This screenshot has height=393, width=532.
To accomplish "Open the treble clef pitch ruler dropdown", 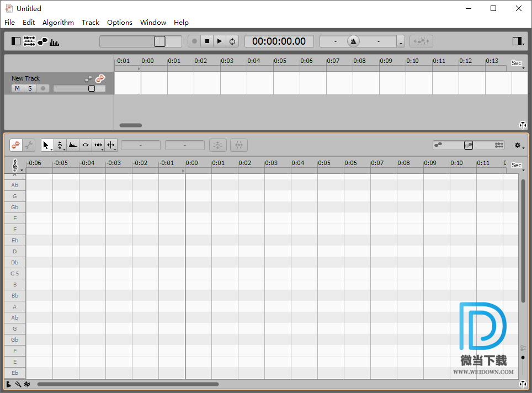I will click(x=16, y=166).
